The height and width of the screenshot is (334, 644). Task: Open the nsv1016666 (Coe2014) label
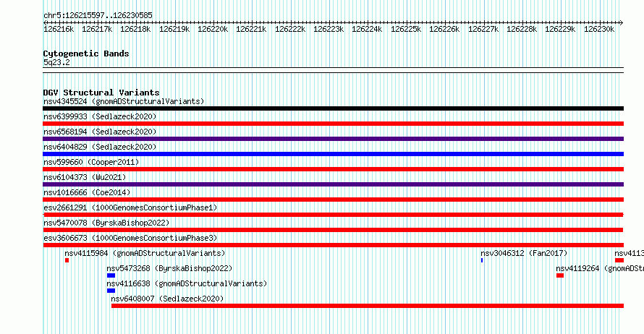click(x=87, y=192)
